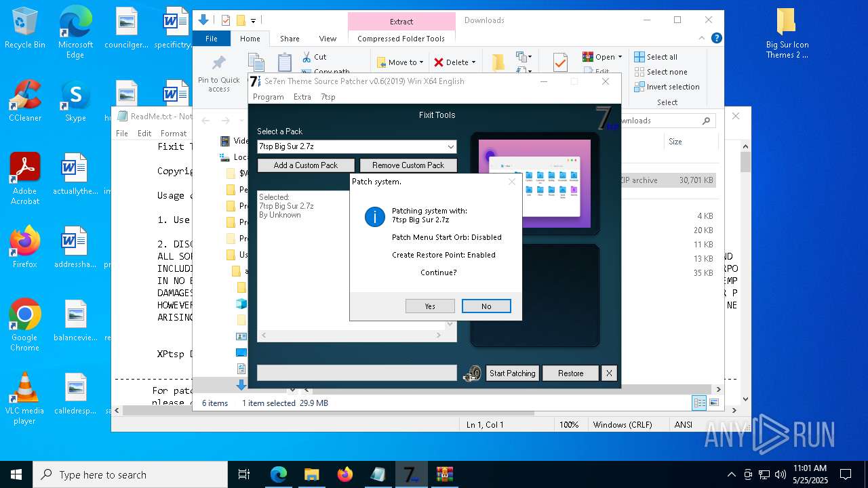Click Add a Custom Pack button
The width and height of the screenshot is (868, 488).
[x=306, y=165]
